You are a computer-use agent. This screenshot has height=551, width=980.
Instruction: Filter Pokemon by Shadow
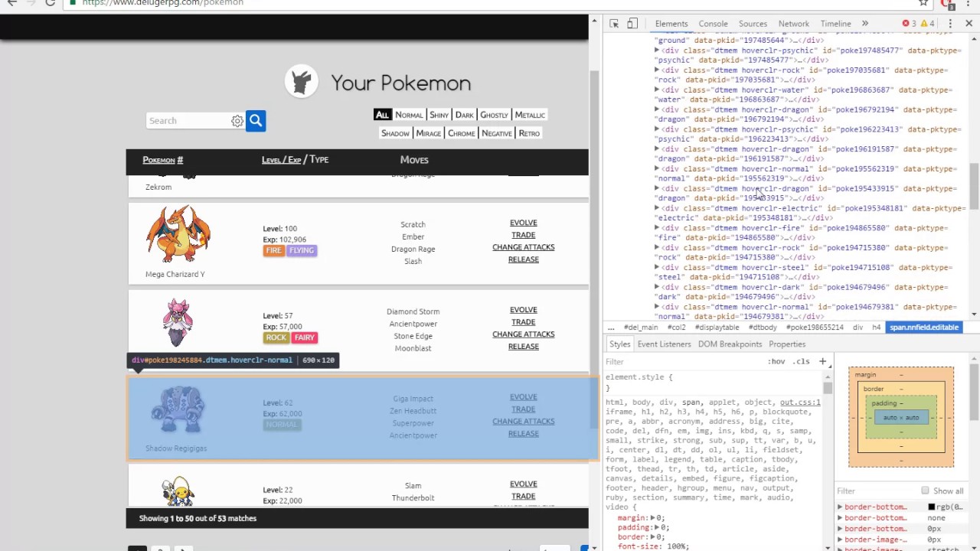point(395,133)
